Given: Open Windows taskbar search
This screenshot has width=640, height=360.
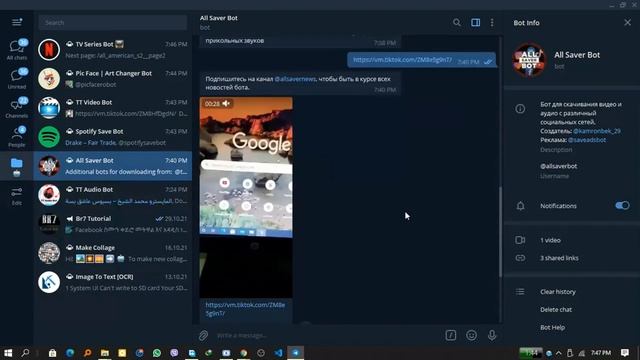Looking at the screenshot, I should click(25, 353).
